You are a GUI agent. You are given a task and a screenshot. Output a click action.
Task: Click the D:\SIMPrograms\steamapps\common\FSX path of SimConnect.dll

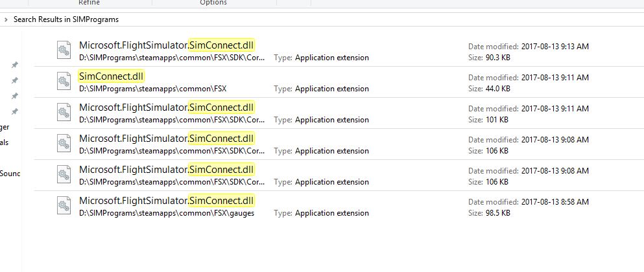tap(153, 89)
